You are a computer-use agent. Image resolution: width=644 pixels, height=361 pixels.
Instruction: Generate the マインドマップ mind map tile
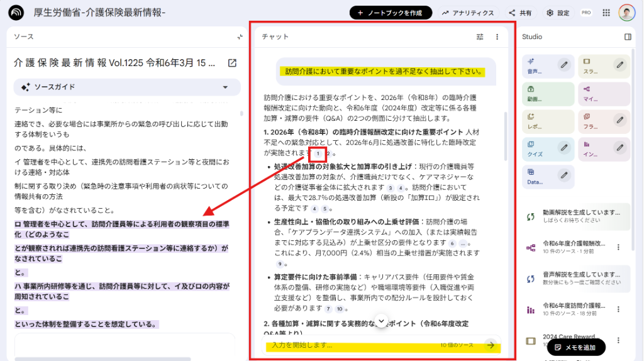tap(604, 94)
